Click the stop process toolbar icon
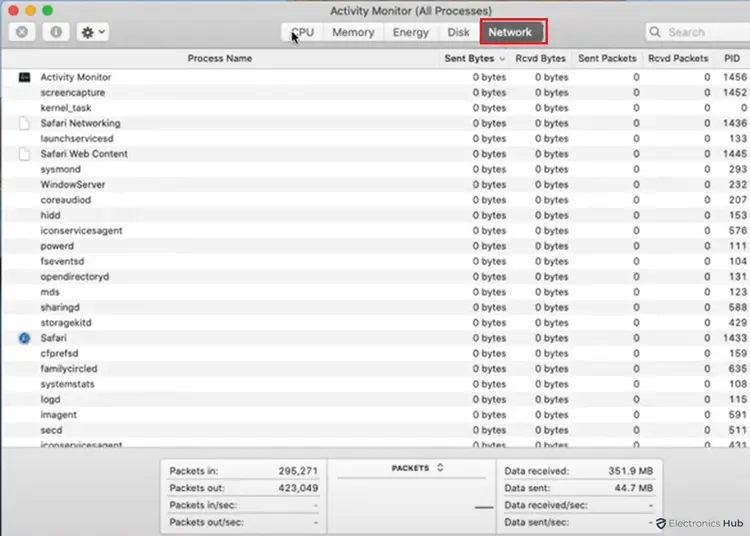This screenshot has width=750, height=536. [22, 32]
